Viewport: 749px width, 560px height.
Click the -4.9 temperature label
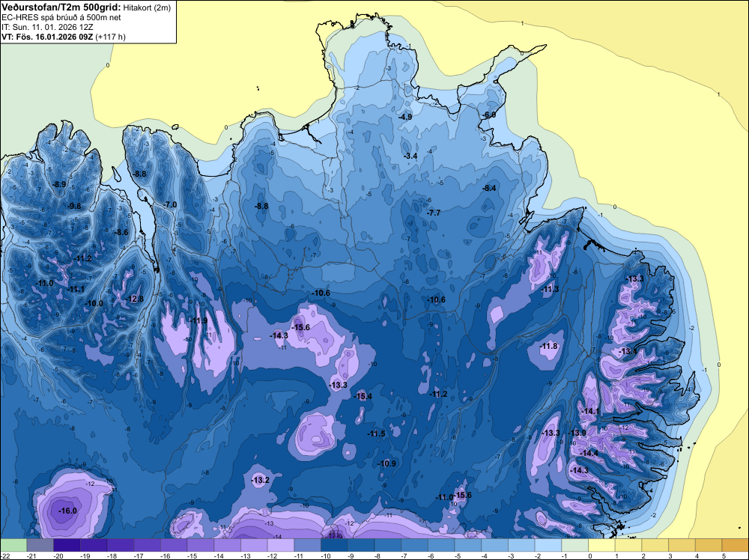[405, 117]
